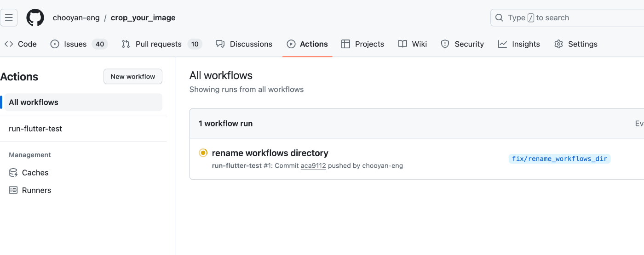Open commit aca9112 link
This screenshot has width=644, height=255.
tap(313, 166)
